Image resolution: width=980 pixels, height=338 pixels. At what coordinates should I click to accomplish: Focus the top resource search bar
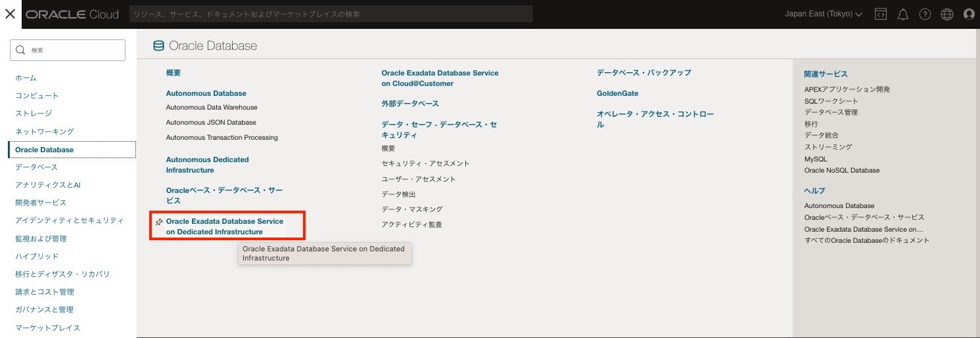pos(331,14)
